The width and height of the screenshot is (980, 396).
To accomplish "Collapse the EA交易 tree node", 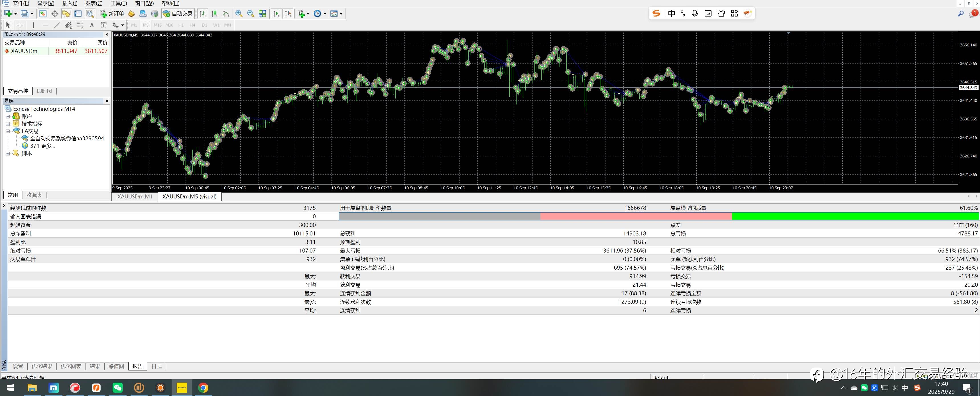I will (8, 131).
